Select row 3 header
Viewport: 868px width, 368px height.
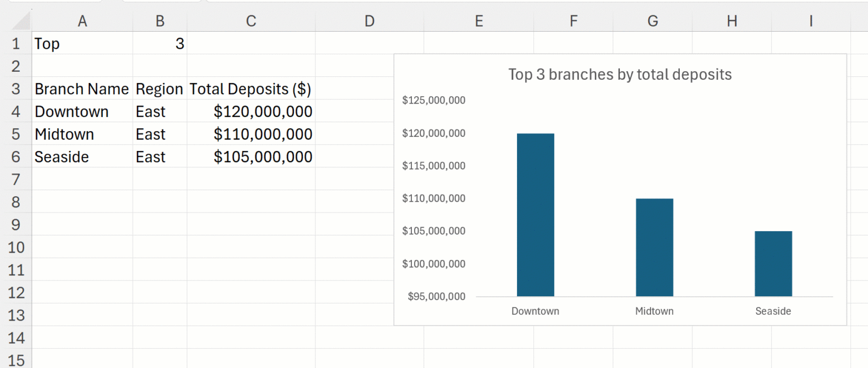[16, 89]
